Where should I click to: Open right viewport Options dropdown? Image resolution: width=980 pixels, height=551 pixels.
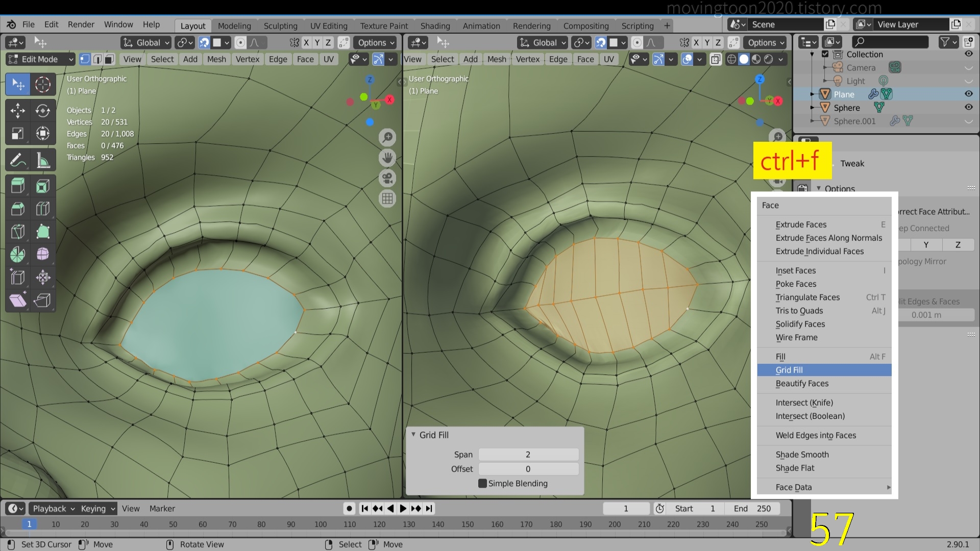pyautogui.click(x=766, y=43)
